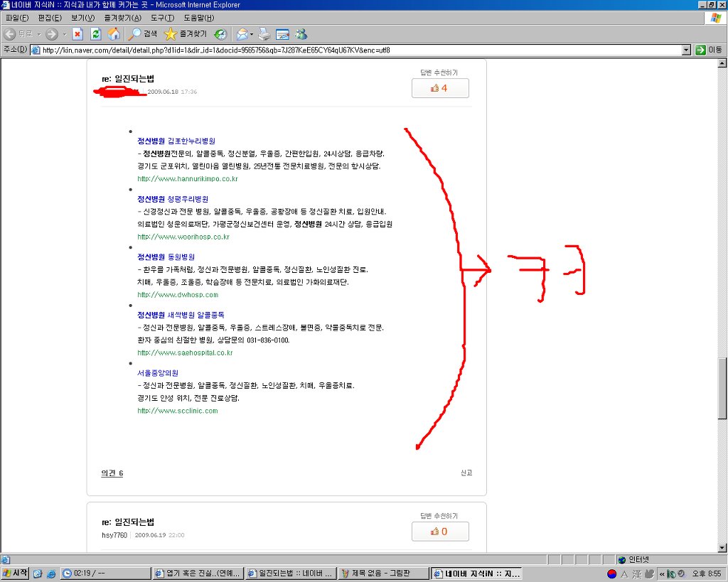Open the history clock icon
728x582 pixels.
220,34
